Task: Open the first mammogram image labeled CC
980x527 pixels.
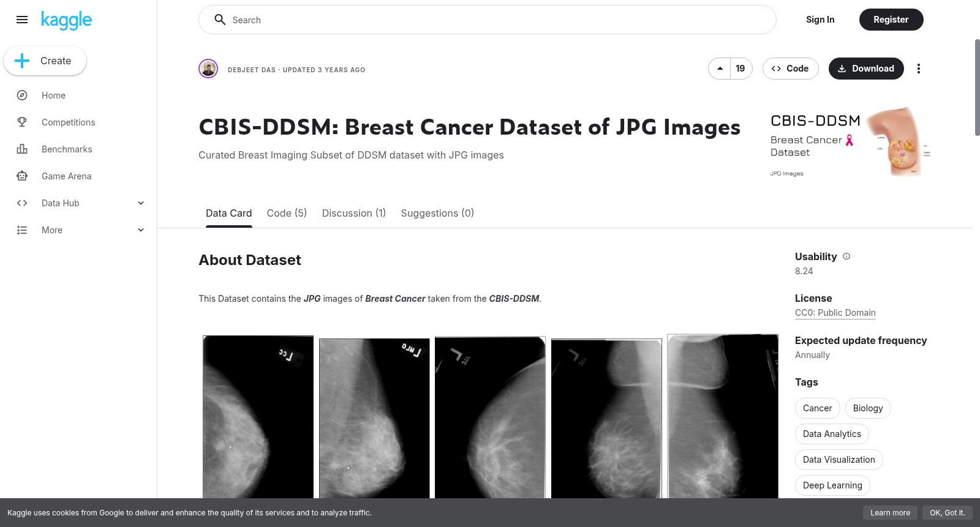Action: [x=258, y=417]
